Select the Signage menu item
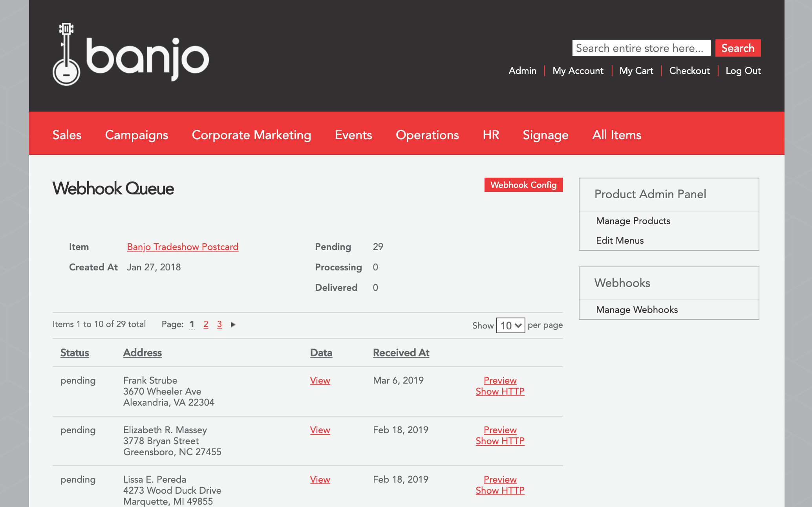 [x=545, y=135]
